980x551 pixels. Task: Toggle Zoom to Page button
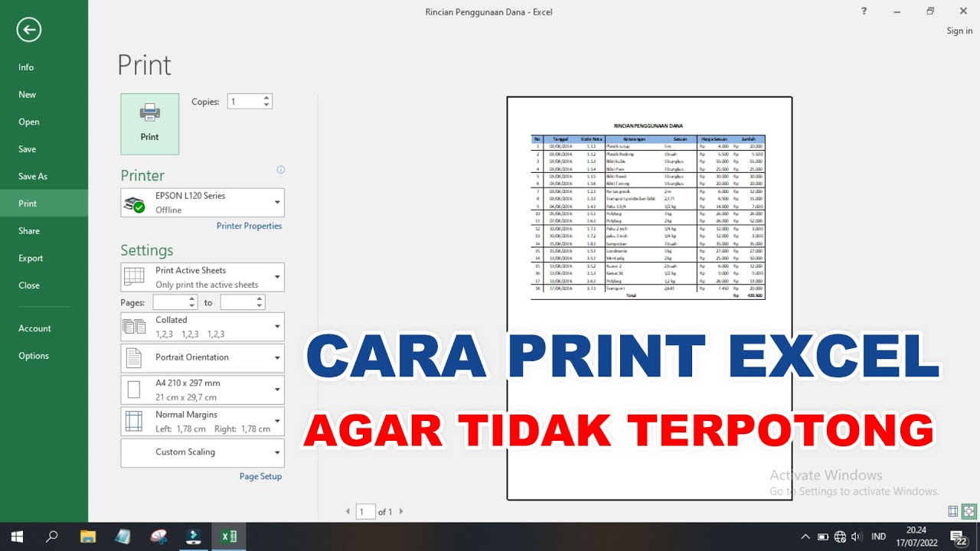click(x=969, y=511)
